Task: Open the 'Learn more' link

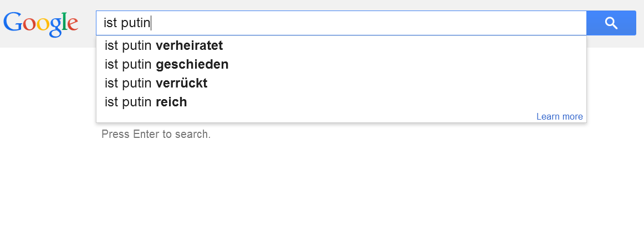Action: point(559,117)
